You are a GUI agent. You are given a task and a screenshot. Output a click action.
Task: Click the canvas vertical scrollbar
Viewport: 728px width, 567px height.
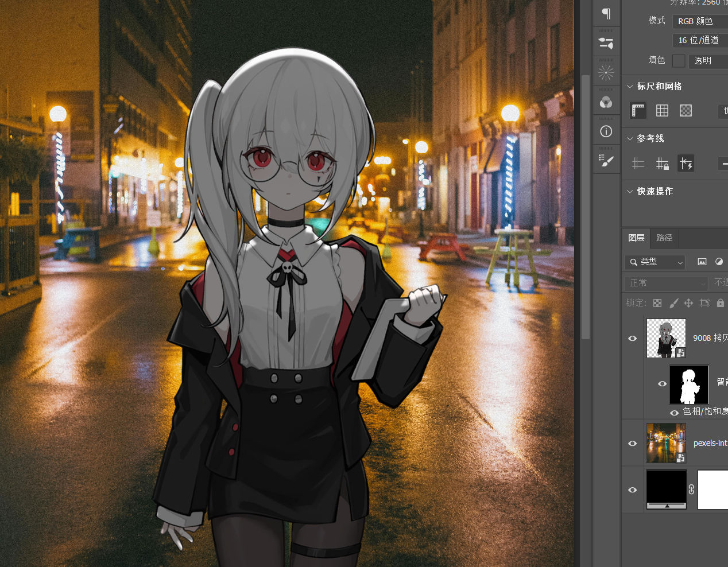pos(585,207)
